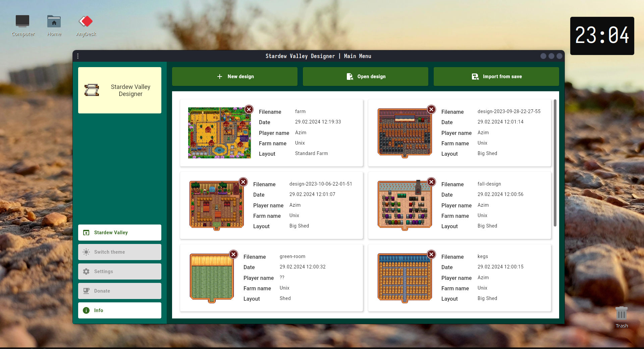
Task: Click the date '29.02.2024 12:00:15'
Action: point(500,267)
